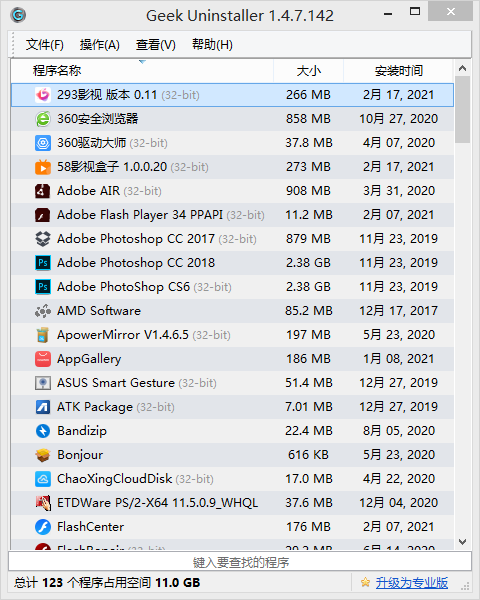480x600 pixels.
Task: Select the ATK Package icon
Action: click(x=42, y=407)
